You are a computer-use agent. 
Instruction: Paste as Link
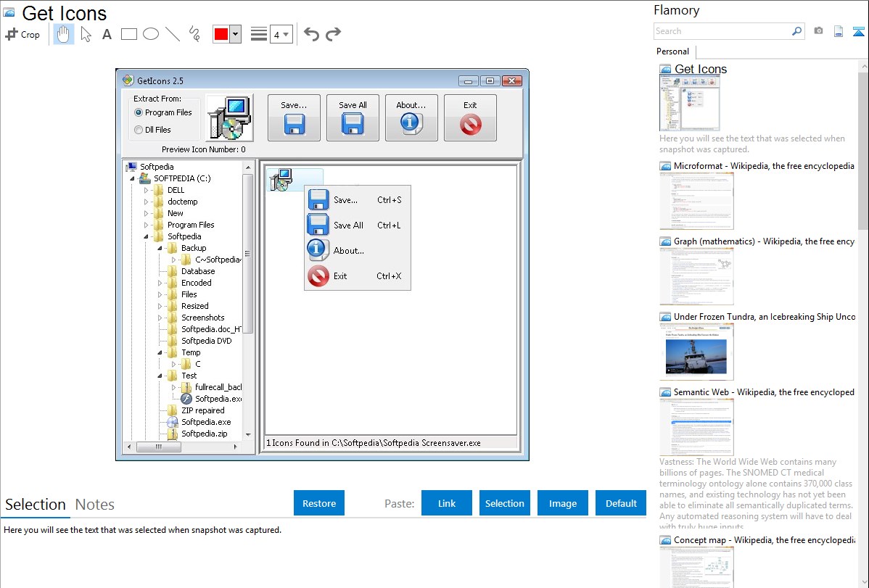[x=447, y=503]
